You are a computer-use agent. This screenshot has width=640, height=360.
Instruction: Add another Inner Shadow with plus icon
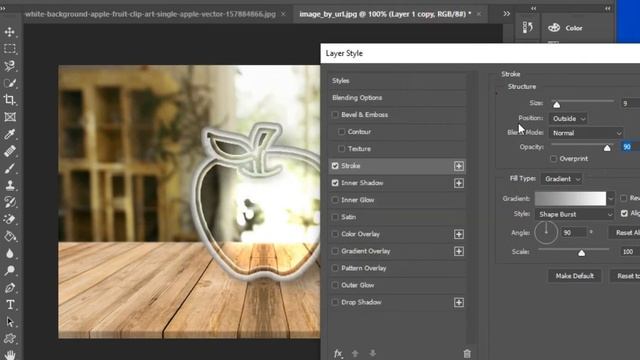459,183
